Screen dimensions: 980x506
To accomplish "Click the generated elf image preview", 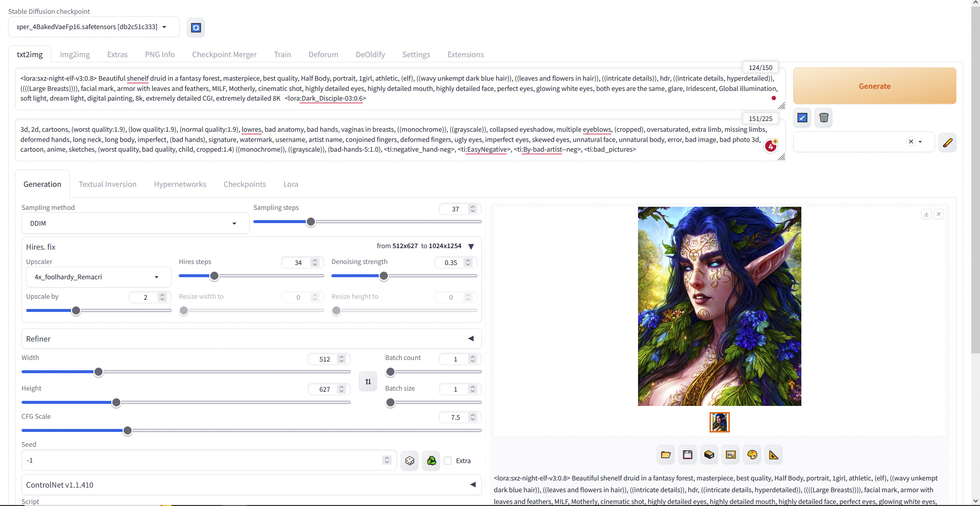I will coord(719,306).
